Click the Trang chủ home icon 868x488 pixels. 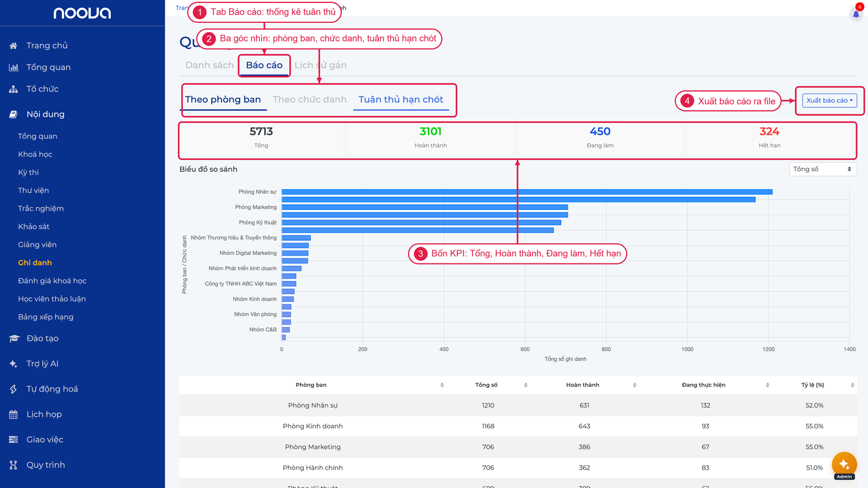(14, 46)
